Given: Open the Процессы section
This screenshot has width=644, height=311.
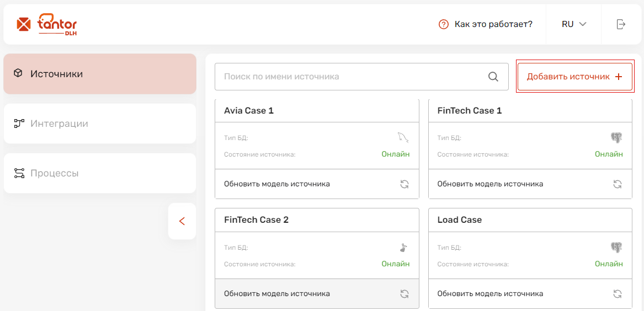Looking at the screenshot, I should (x=100, y=173).
